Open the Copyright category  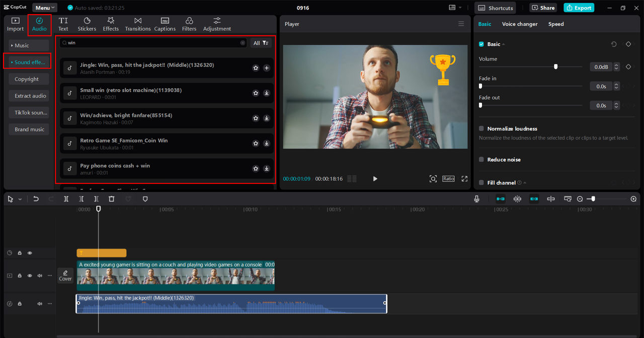29,79
